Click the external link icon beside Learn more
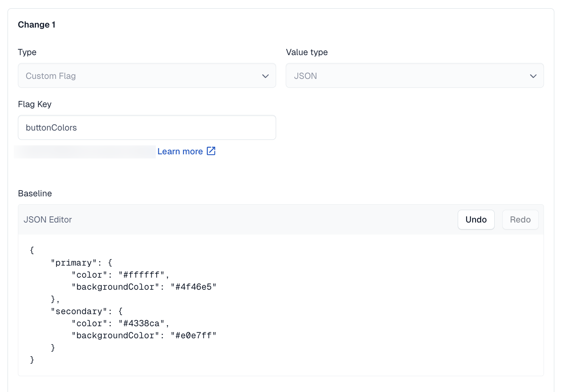This screenshot has height=392, width=566. click(211, 151)
